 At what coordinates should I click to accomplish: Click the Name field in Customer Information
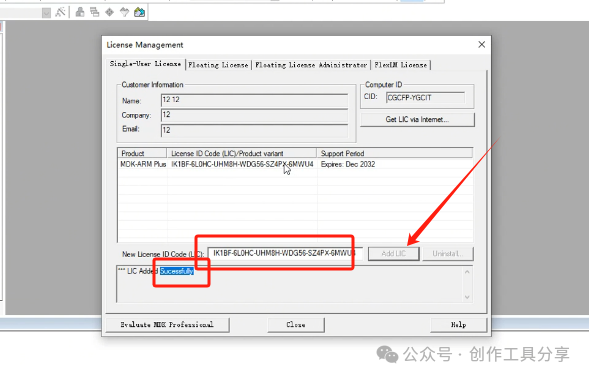click(254, 100)
